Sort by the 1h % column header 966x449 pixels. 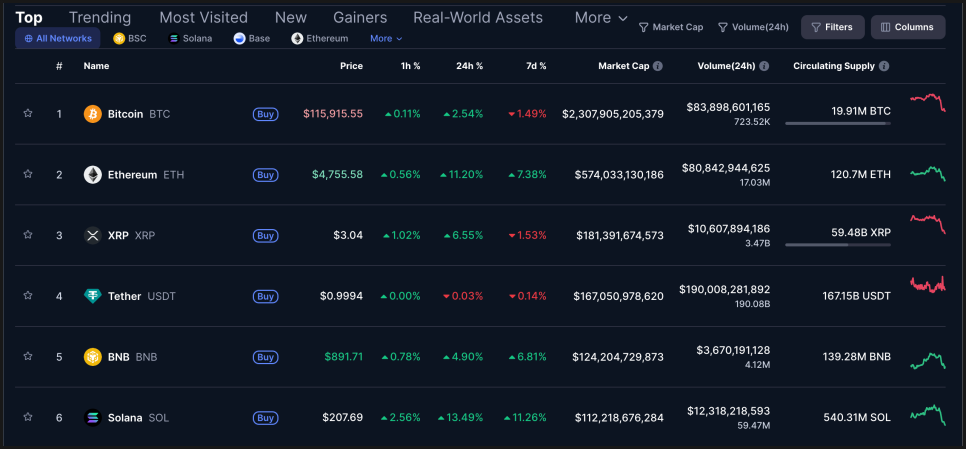click(410, 66)
